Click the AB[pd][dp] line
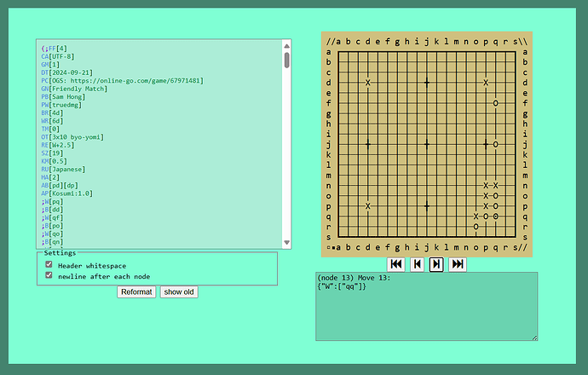This screenshot has width=588, height=375. tap(60, 186)
